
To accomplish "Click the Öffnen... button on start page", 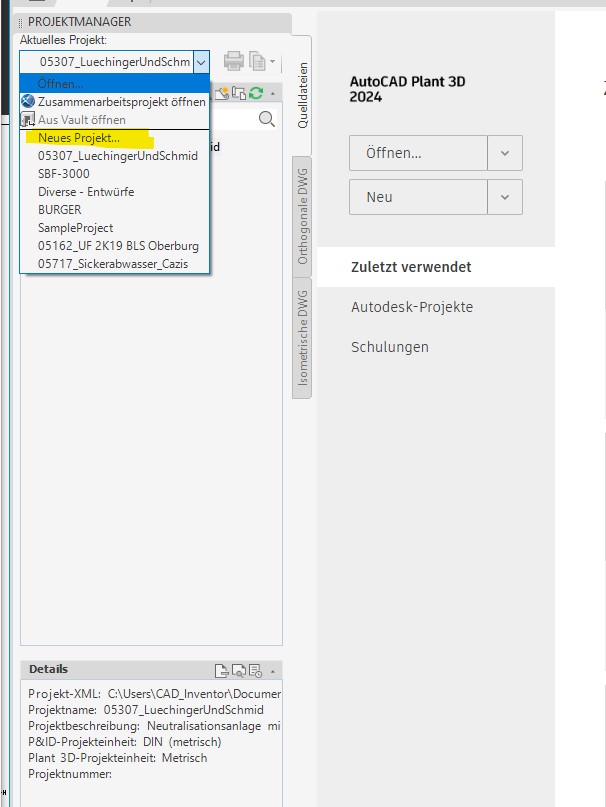I will pyautogui.click(x=418, y=153).
